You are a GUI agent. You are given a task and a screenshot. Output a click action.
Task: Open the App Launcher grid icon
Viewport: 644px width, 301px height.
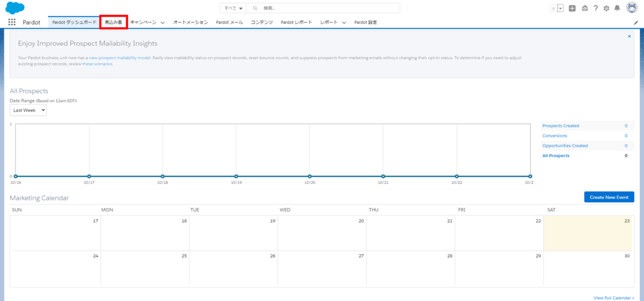pyautogui.click(x=12, y=23)
